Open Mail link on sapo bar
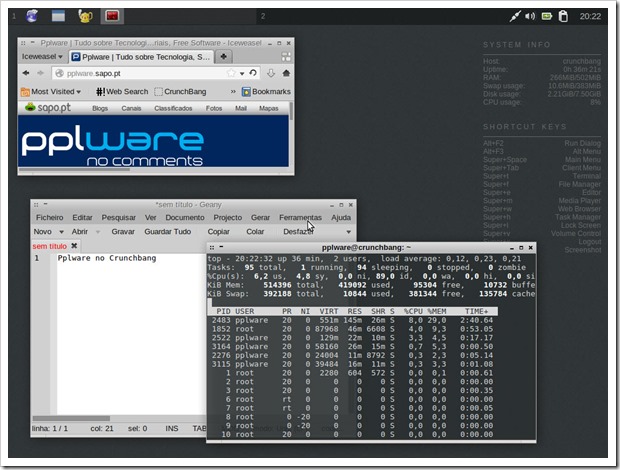This screenshot has height=470, width=620. 241,108
